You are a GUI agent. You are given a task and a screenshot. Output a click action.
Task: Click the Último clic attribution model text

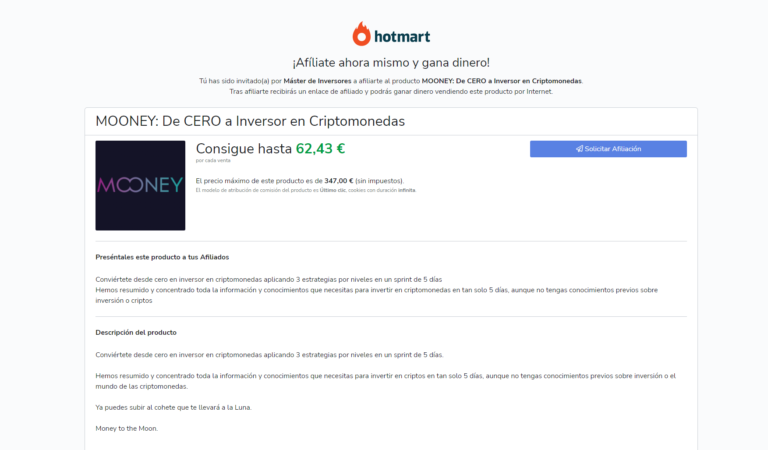(x=333, y=190)
